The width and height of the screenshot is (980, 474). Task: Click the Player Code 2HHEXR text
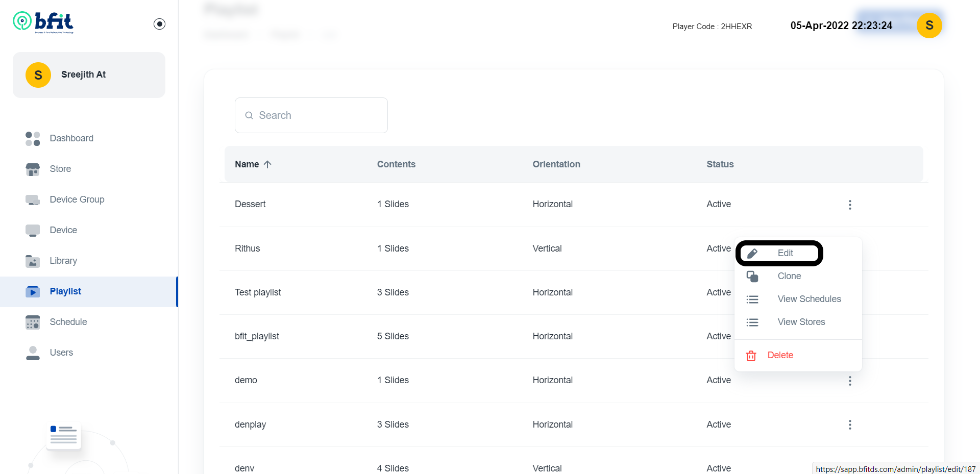pyautogui.click(x=712, y=27)
